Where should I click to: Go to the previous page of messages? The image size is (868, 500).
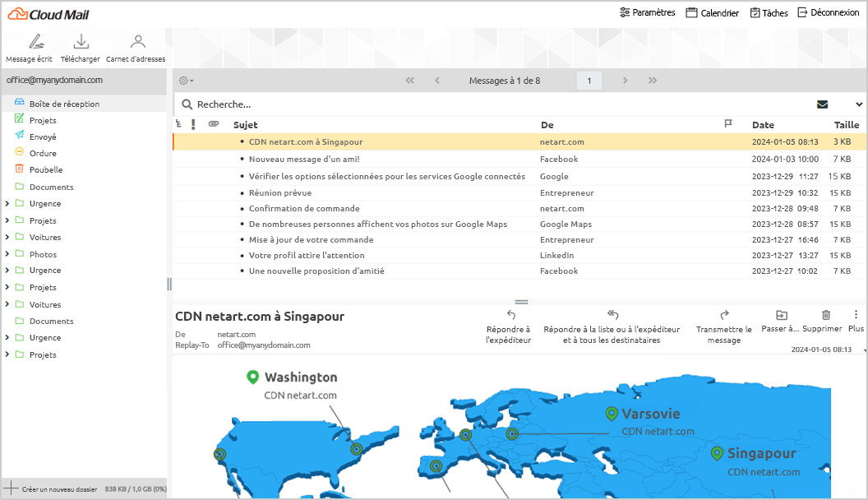point(436,81)
